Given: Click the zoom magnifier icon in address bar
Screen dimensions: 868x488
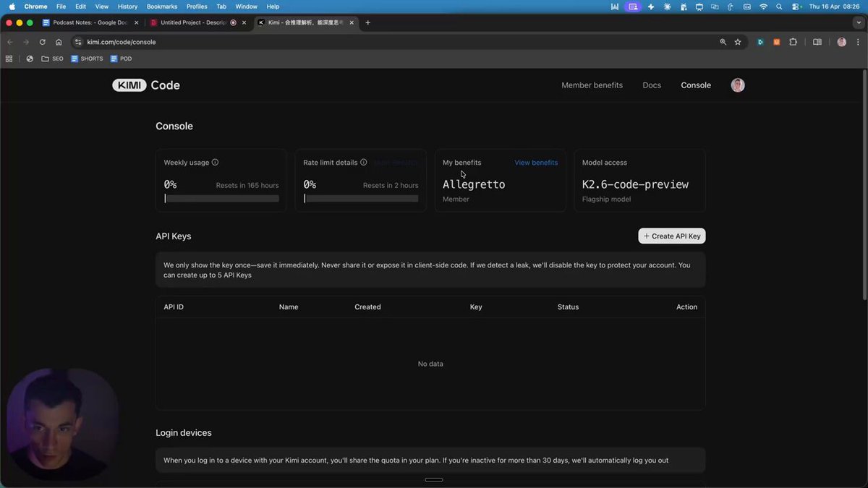Looking at the screenshot, I should [723, 42].
